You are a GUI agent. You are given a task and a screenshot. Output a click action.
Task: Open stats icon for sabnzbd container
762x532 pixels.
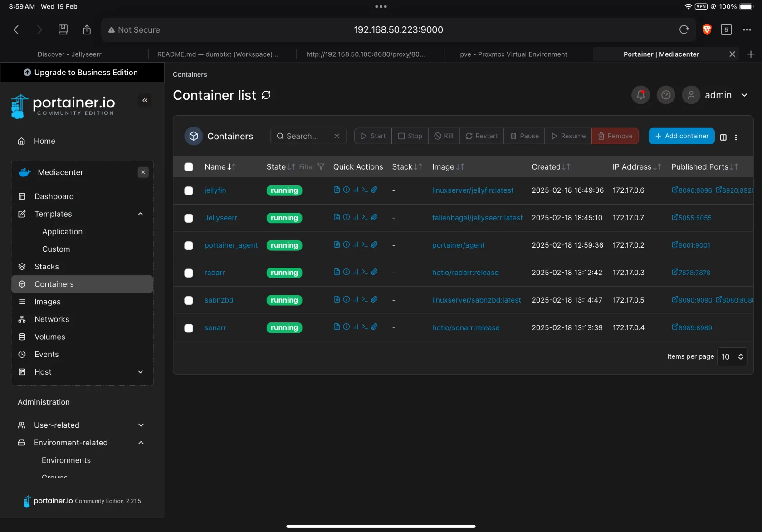356,299
